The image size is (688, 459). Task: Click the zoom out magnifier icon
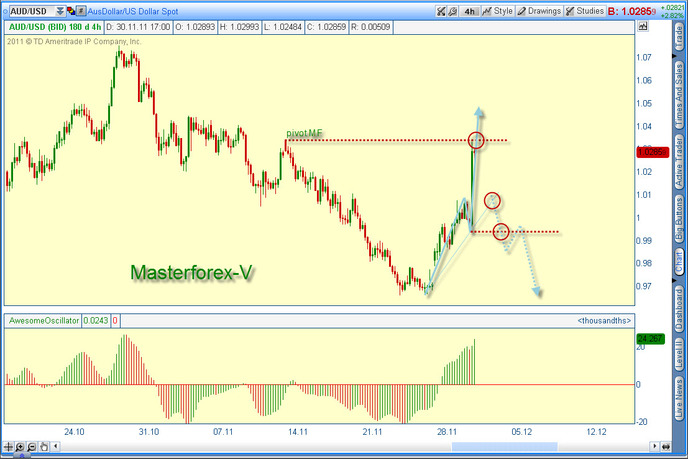tap(32, 447)
